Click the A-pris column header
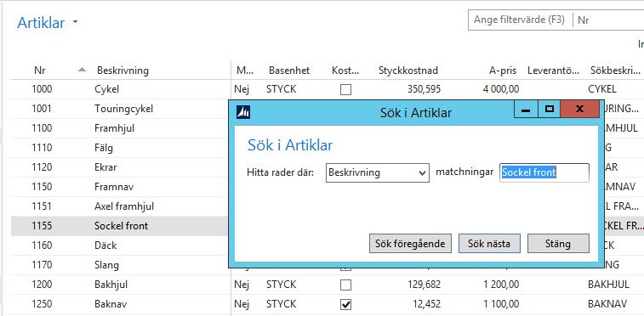This screenshot has width=644, height=316. point(504,71)
